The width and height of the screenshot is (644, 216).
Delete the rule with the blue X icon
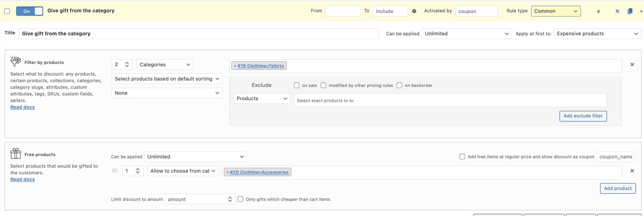point(617,11)
